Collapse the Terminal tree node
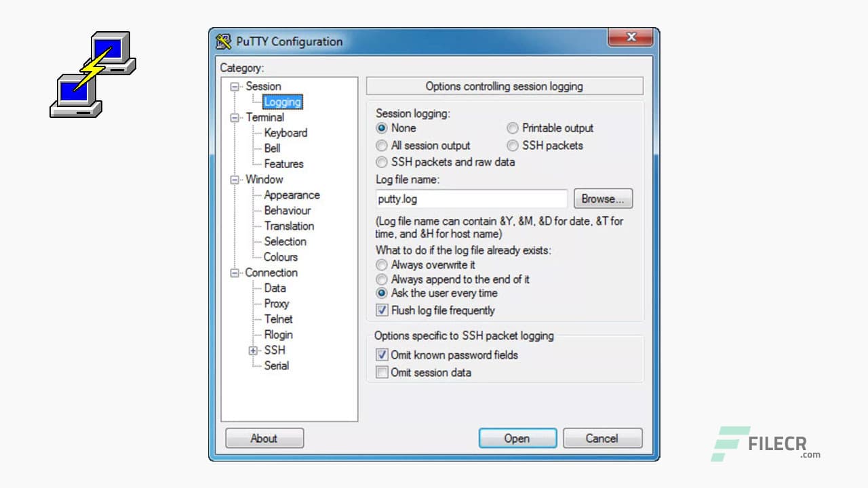Screen dimensions: 868x488 click(x=235, y=117)
